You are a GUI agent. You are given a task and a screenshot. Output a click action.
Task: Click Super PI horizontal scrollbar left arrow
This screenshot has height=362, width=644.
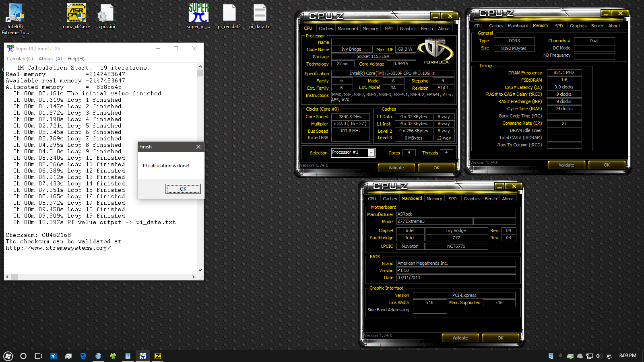click(x=7, y=277)
